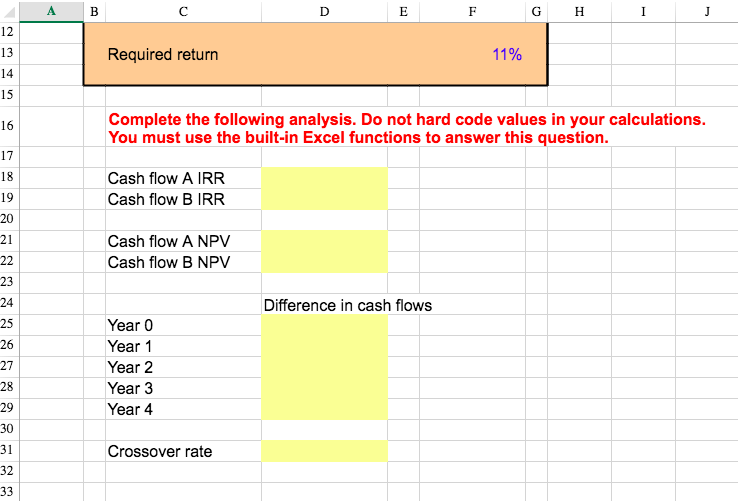738x501 pixels.
Task: Click the Year 4 label
Action: 130,409
